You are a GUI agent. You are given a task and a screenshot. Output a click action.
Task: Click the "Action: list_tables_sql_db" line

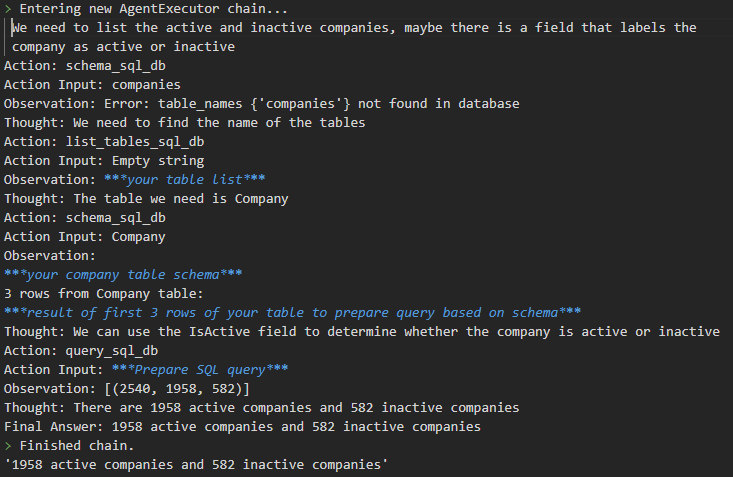tap(104, 142)
